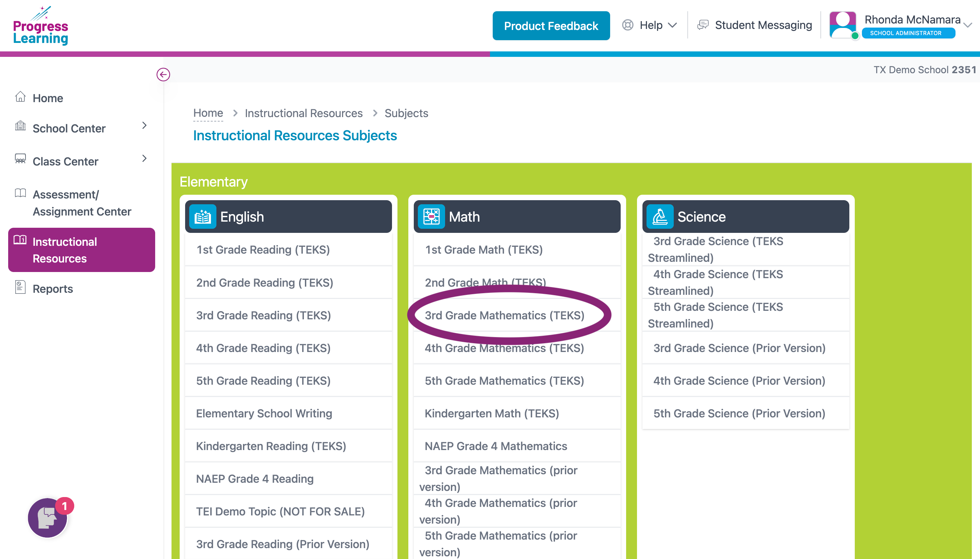Viewport: 980px width, 559px height.
Task: Open TEI Demo Topic (NOT FOR SALE)
Action: [x=288, y=511]
